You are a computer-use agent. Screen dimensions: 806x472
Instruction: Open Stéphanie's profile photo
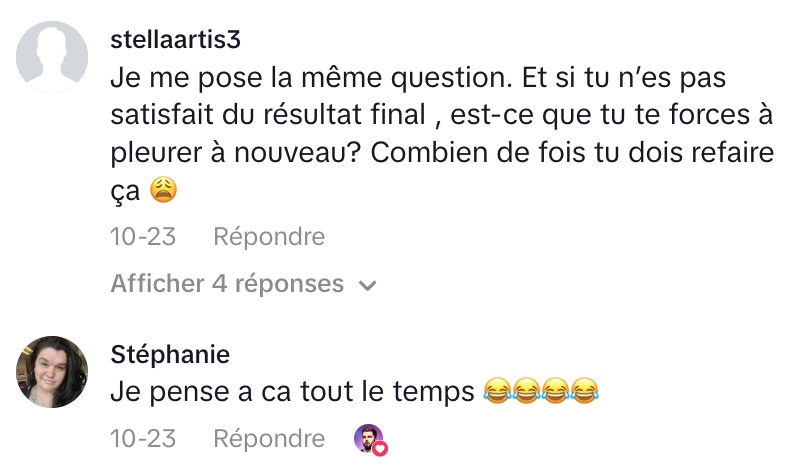click(52, 372)
